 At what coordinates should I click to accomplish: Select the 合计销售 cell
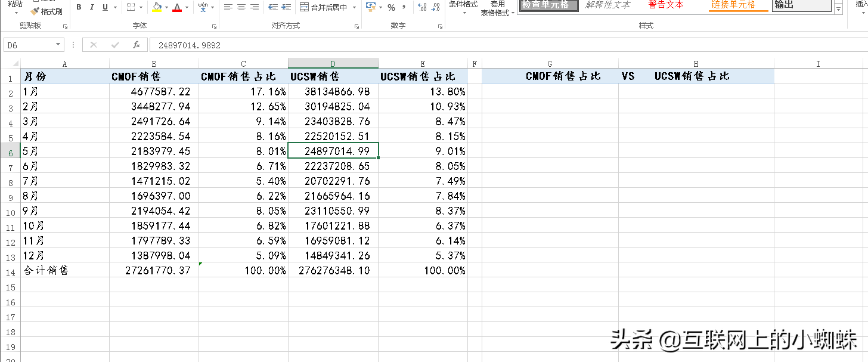pos(65,270)
